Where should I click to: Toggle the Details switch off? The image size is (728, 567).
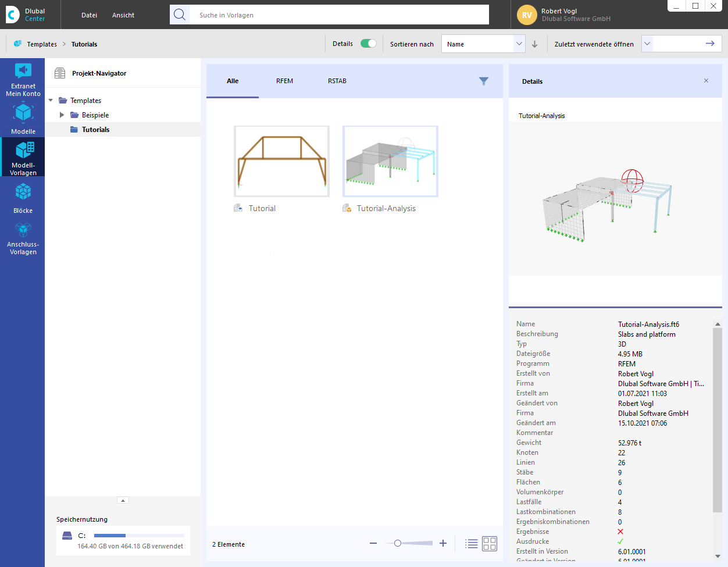click(x=368, y=44)
